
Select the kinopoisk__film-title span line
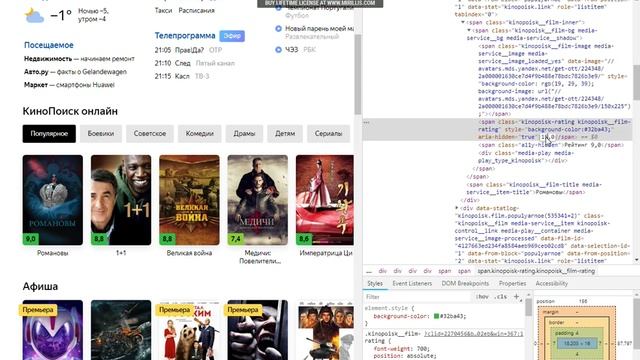pyautogui.click(x=534, y=188)
